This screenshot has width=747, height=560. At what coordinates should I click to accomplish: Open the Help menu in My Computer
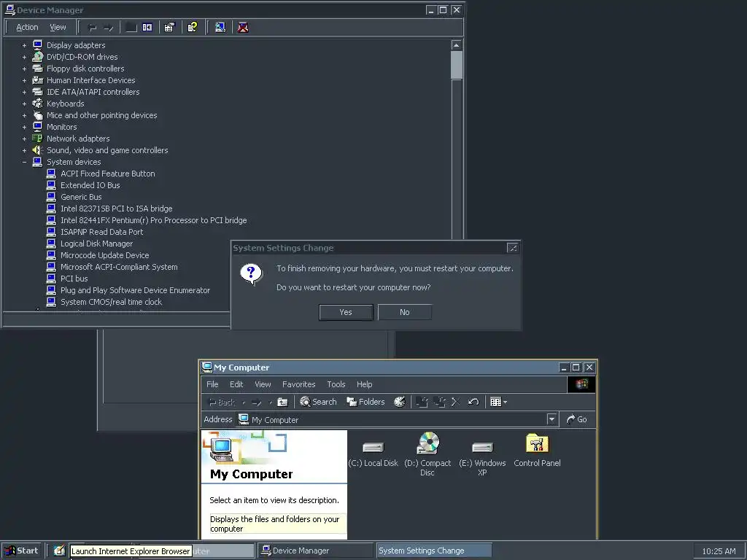click(x=365, y=384)
